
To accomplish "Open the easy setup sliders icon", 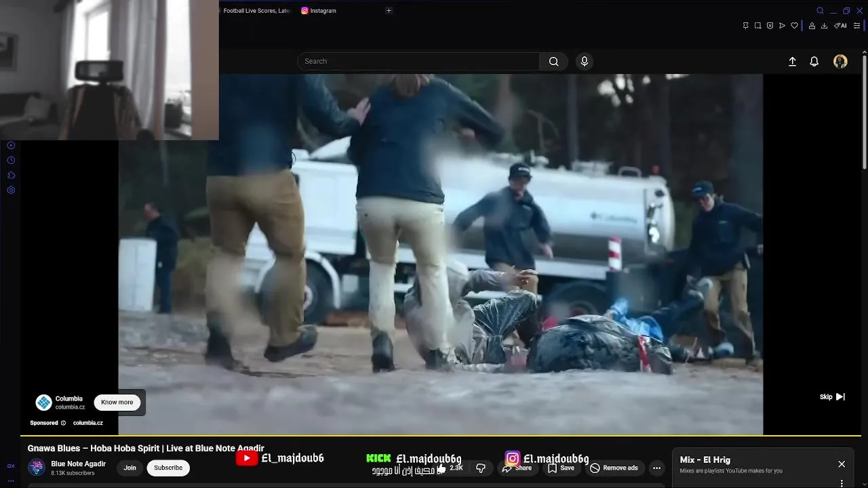I will 856,26.
